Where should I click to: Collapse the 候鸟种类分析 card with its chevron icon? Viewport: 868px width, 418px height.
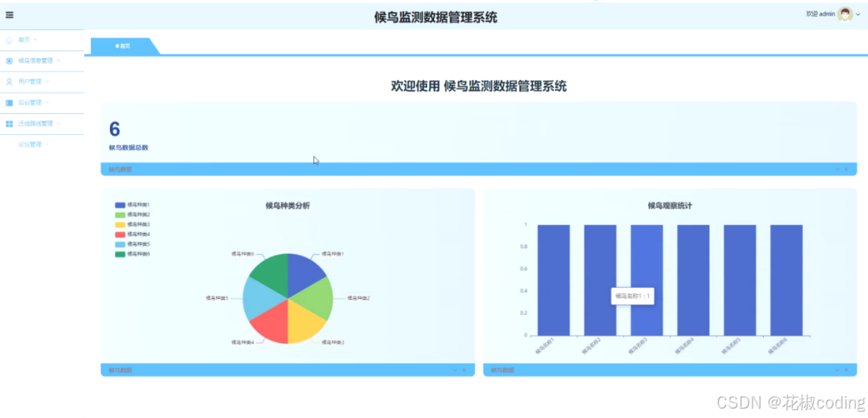pyautogui.click(x=455, y=370)
